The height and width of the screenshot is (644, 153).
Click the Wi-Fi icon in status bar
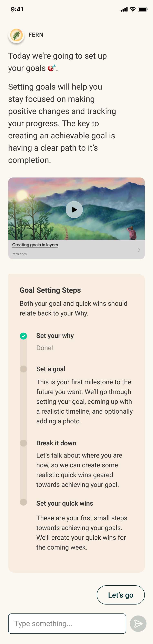point(133,10)
